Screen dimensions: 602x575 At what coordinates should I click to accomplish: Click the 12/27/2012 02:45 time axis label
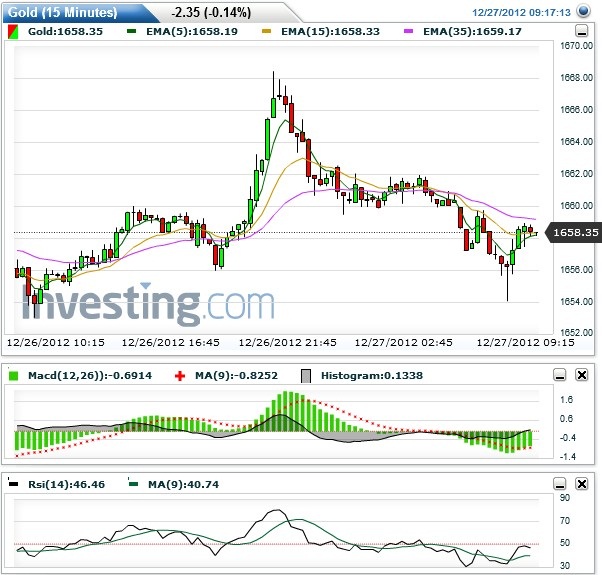404,342
